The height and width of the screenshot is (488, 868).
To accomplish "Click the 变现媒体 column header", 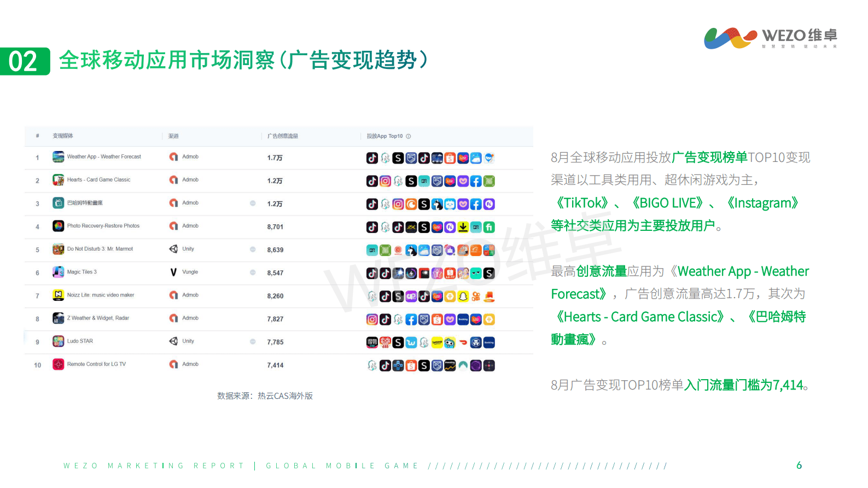I will point(63,136).
